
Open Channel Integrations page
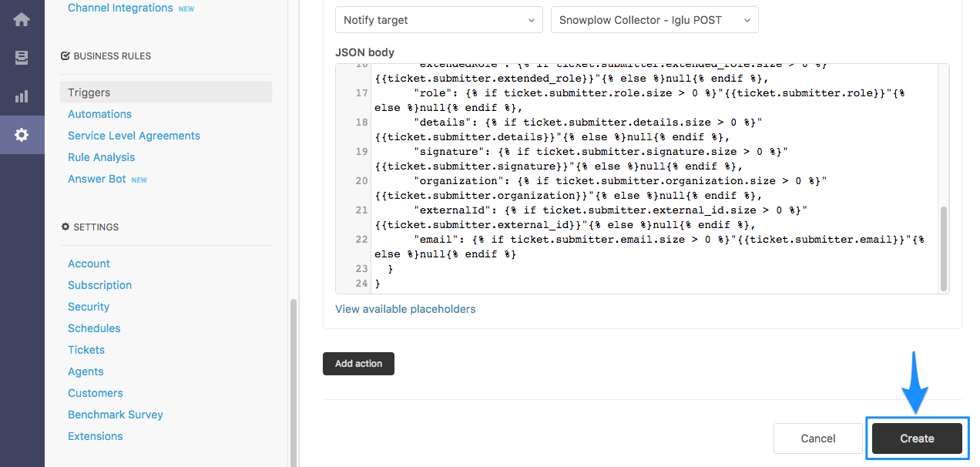(120, 8)
